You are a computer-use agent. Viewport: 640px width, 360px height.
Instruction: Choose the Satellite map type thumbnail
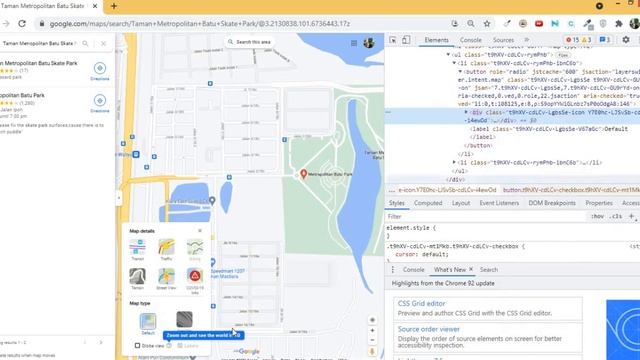184,320
